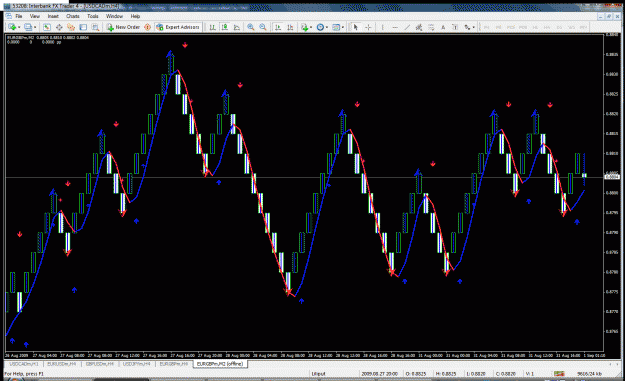Switch to candlestick chart icon

point(225,27)
